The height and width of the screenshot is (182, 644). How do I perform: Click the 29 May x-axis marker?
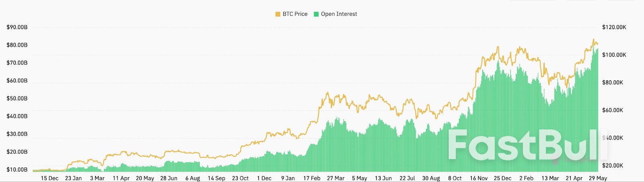click(598, 178)
